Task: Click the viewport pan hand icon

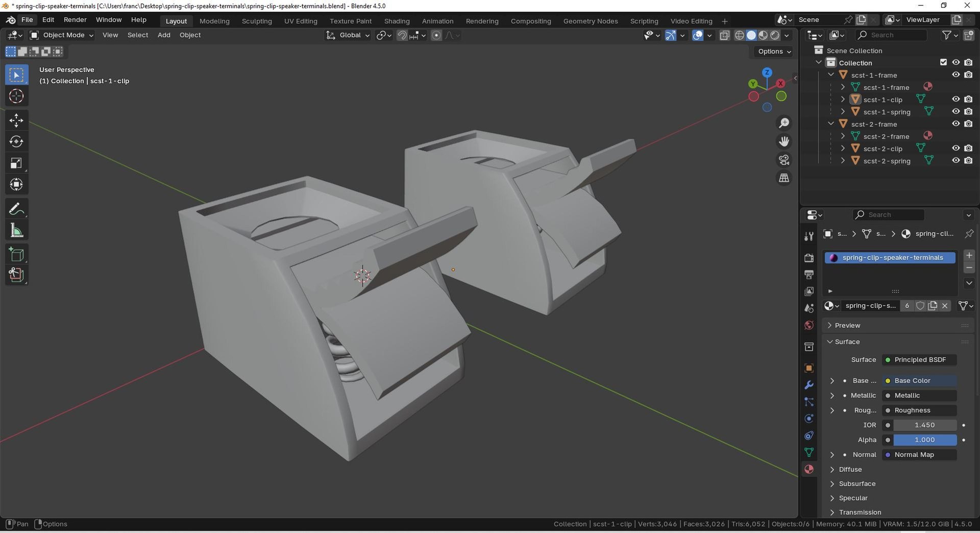Action: [784, 141]
